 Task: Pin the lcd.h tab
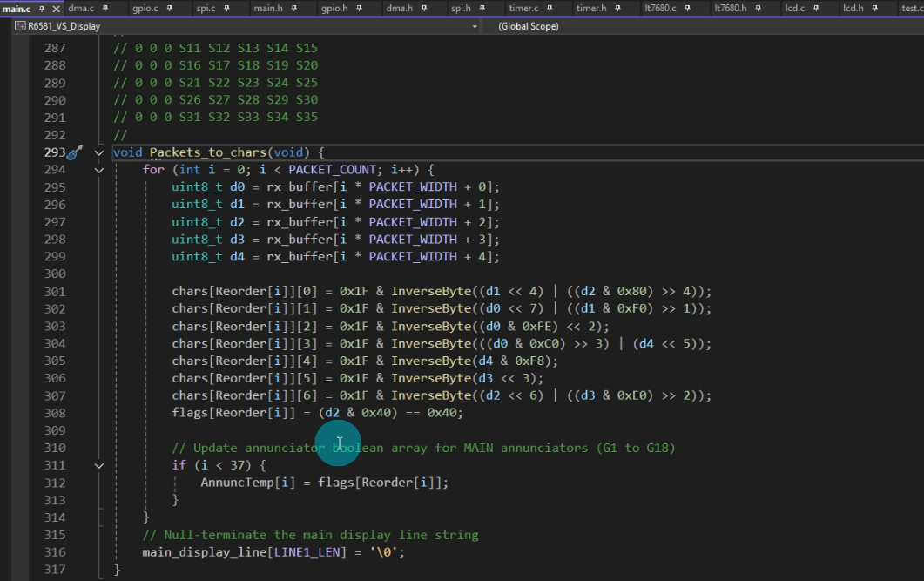click(874, 8)
